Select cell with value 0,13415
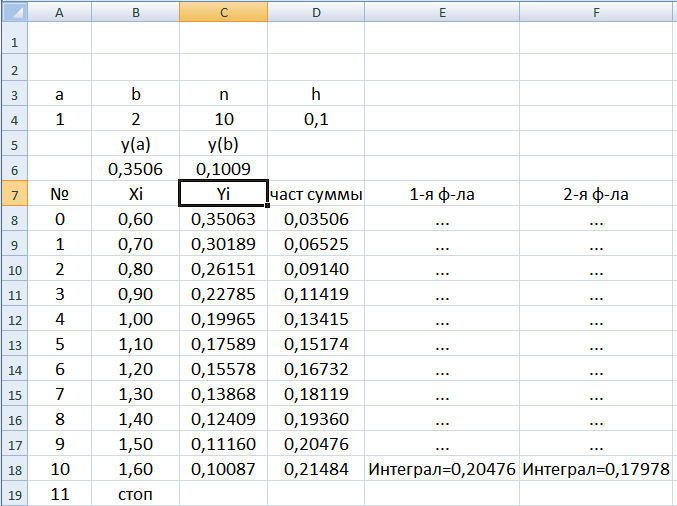 pos(316,319)
